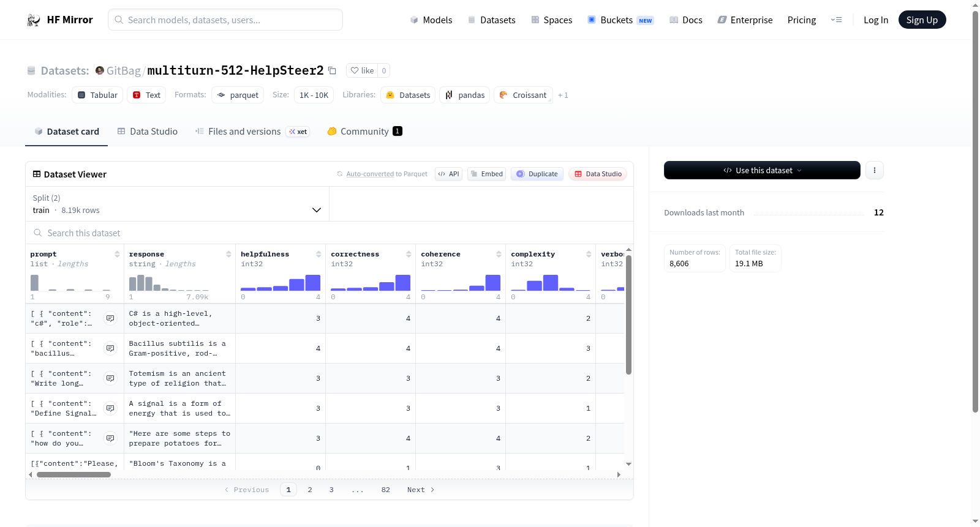Click the prompt lengths histogram first bar
Viewport: 980px width, 527px height.
(34, 283)
